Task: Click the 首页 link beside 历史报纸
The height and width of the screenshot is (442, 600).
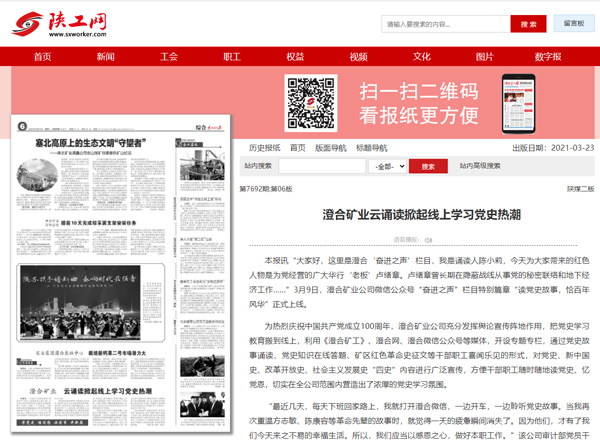Action: click(x=297, y=148)
